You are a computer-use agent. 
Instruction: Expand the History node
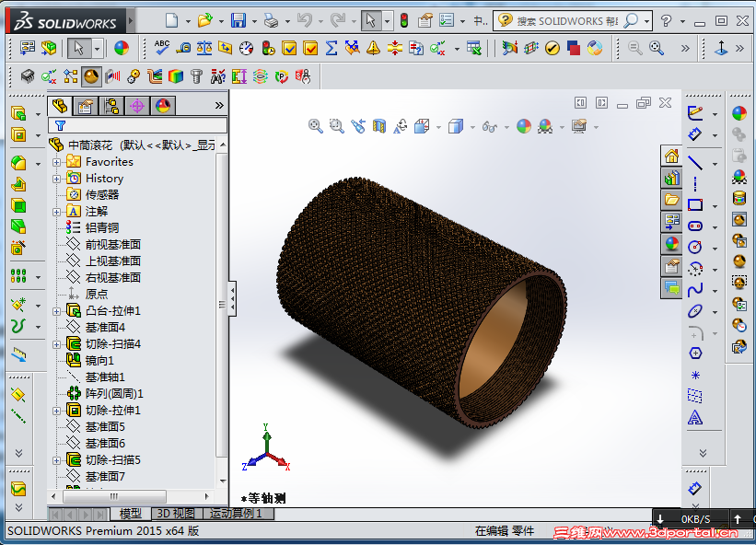[56, 179]
